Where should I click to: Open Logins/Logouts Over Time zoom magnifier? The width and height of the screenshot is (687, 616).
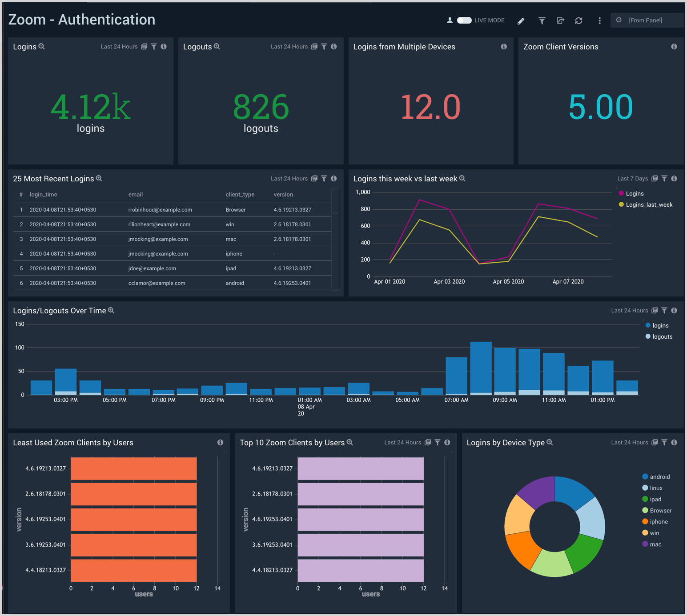coord(111,310)
